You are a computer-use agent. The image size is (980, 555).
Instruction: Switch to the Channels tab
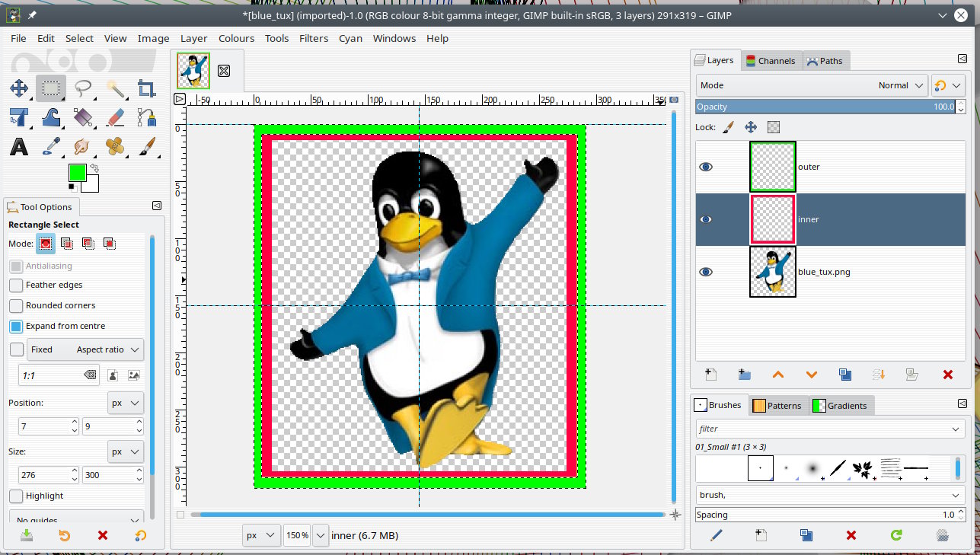click(x=770, y=61)
